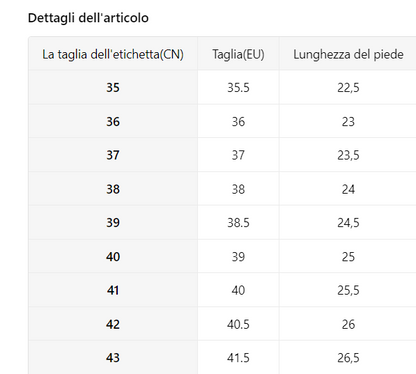The width and height of the screenshot is (416, 374).
Task: Select the EU size 41.5 cell
Action: 238,358
